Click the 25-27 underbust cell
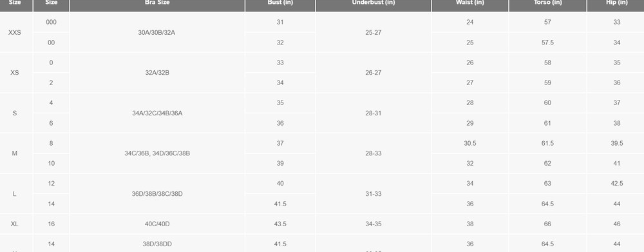Screen dimensions: 644x252 [x=374, y=32]
